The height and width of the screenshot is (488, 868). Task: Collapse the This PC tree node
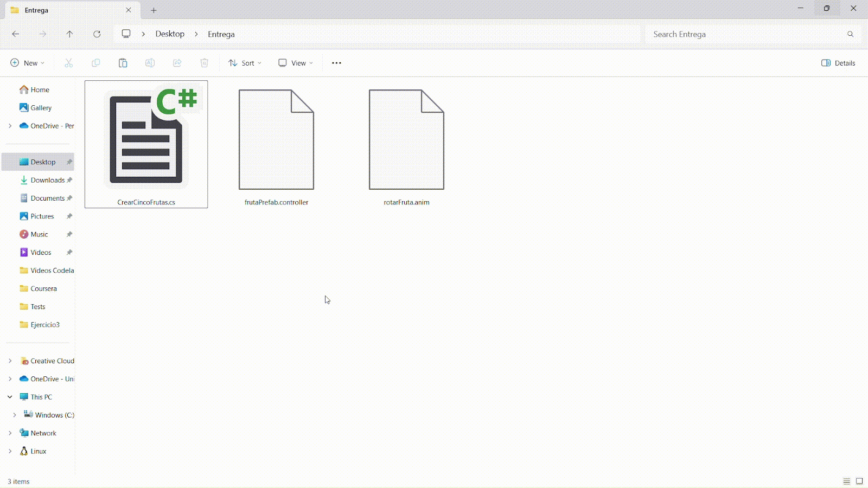tap(10, 397)
